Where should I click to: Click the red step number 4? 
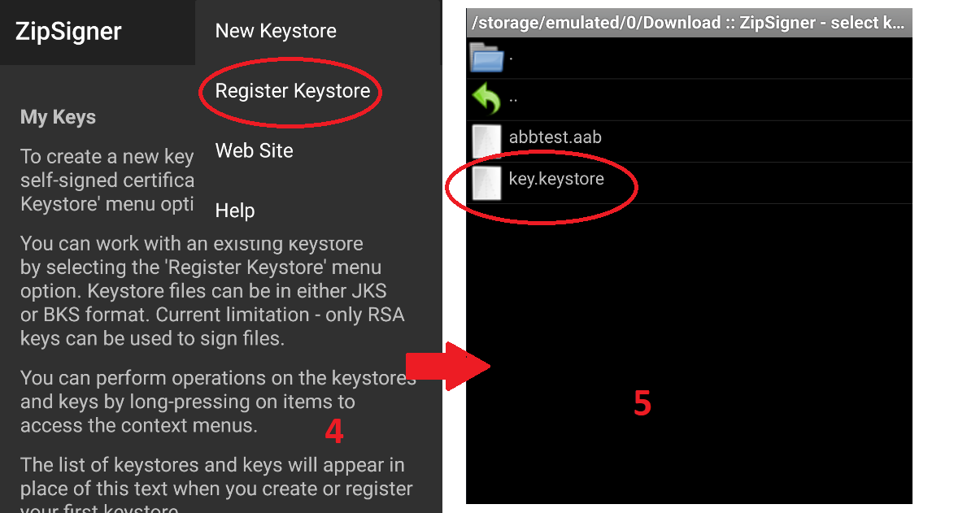pyautogui.click(x=333, y=433)
